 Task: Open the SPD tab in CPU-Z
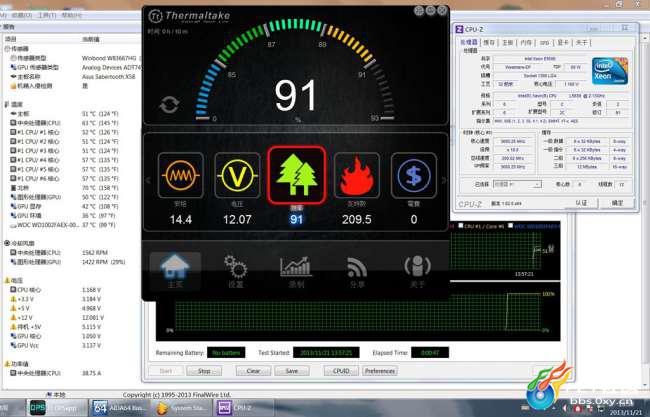pos(545,42)
